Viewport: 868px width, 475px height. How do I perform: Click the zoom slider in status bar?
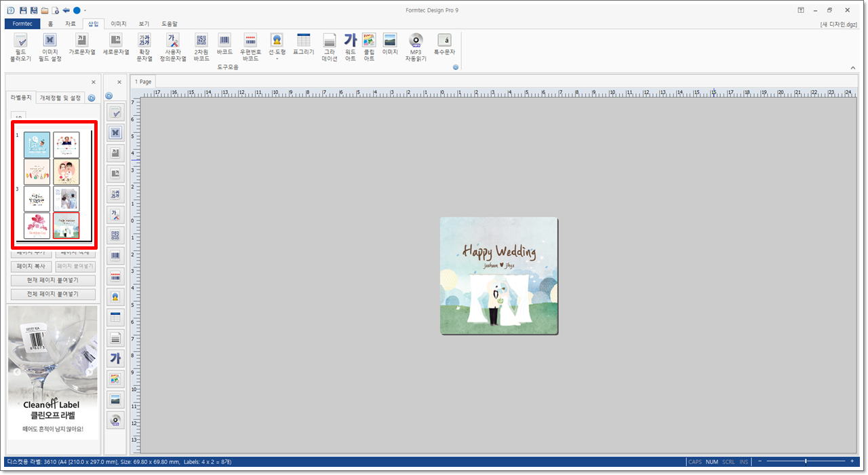tap(805, 461)
